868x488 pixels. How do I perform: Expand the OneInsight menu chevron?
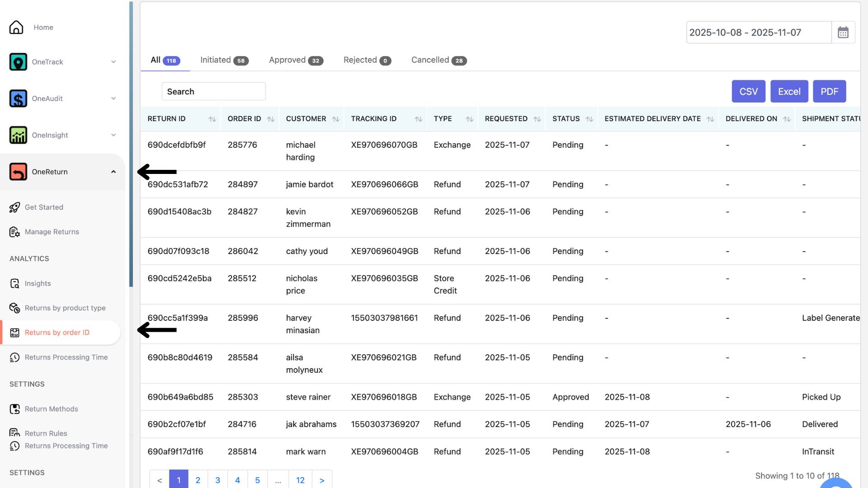[x=113, y=135]
